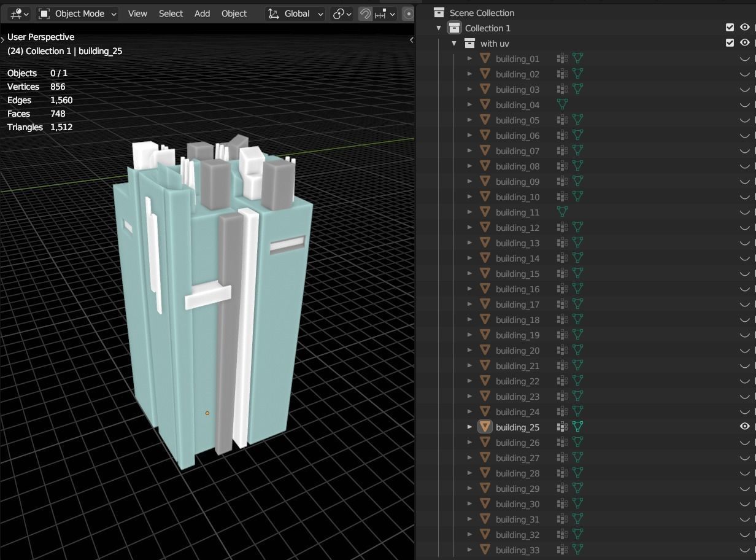Expand the building_25 tree item
The width and height of the screenshot is (756, 560).
(470, 427)
